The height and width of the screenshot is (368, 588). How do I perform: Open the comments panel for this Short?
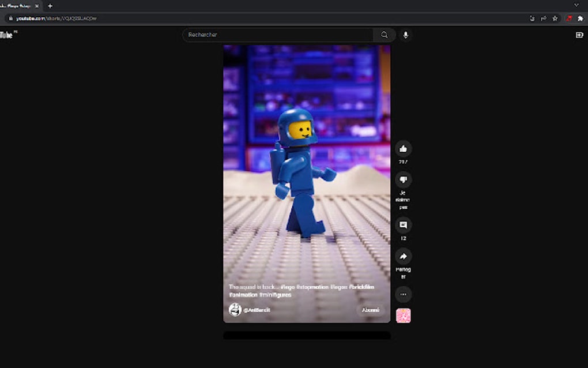coord(403,225)
